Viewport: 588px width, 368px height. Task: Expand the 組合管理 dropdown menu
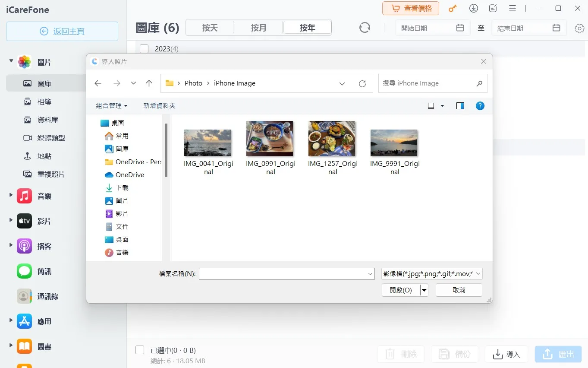[x=112, y=106]
